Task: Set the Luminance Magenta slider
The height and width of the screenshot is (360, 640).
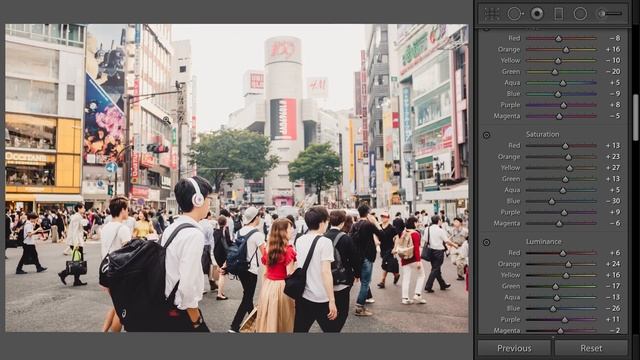Action: 561,331
